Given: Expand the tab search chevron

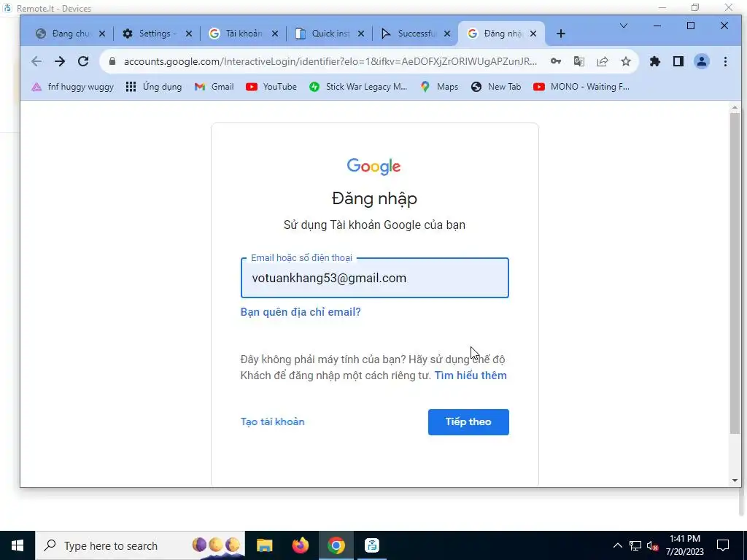Looking at the screenshot, I should (623, 26).
